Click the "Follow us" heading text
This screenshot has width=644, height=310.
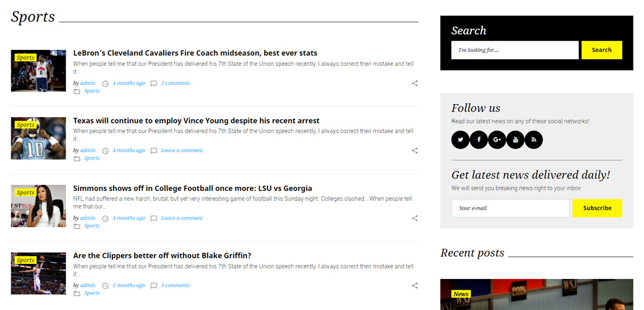[476, 108]
